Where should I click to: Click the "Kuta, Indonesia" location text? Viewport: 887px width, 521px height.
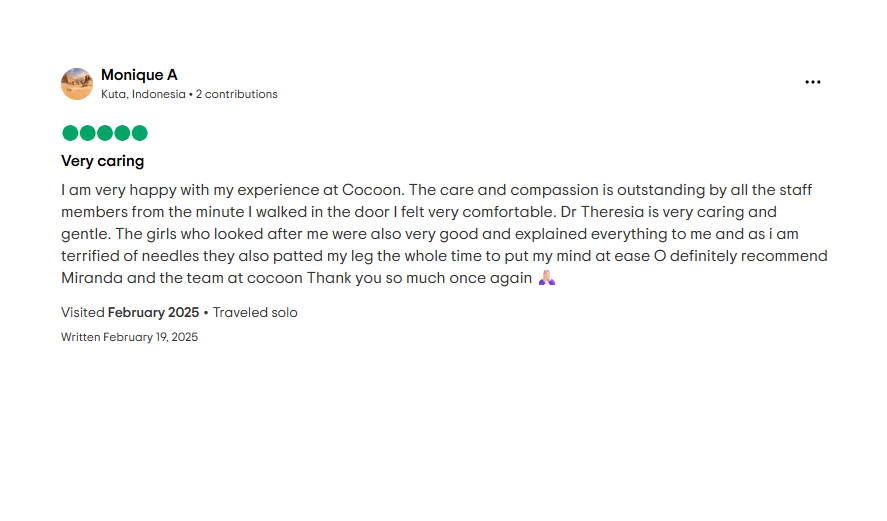pyautogui.click(x=143, y=94)
